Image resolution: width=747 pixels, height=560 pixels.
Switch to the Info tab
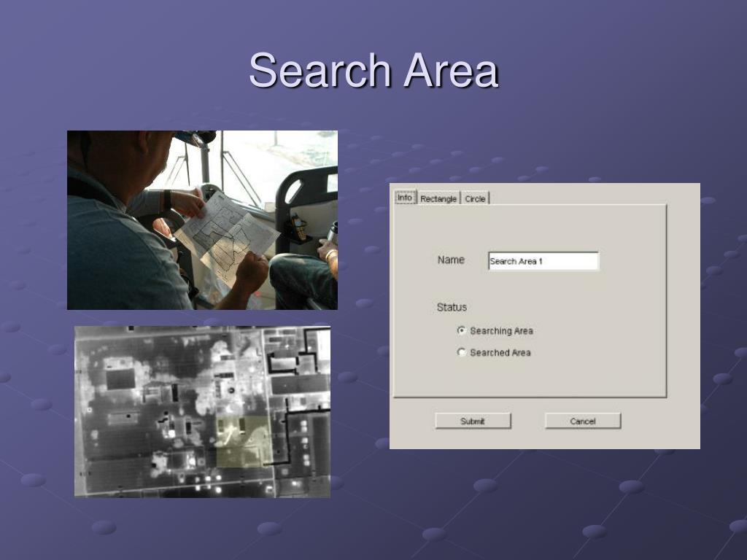(405, 198)
